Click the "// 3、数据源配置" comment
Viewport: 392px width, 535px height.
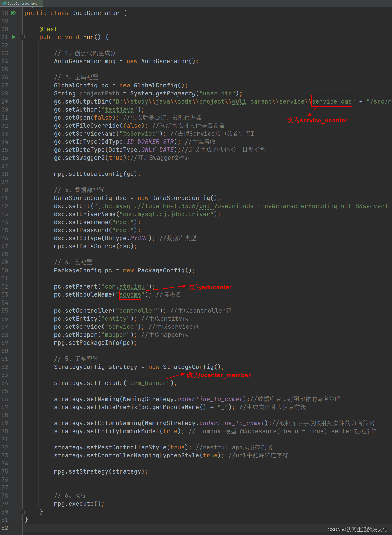coord(79,190)
